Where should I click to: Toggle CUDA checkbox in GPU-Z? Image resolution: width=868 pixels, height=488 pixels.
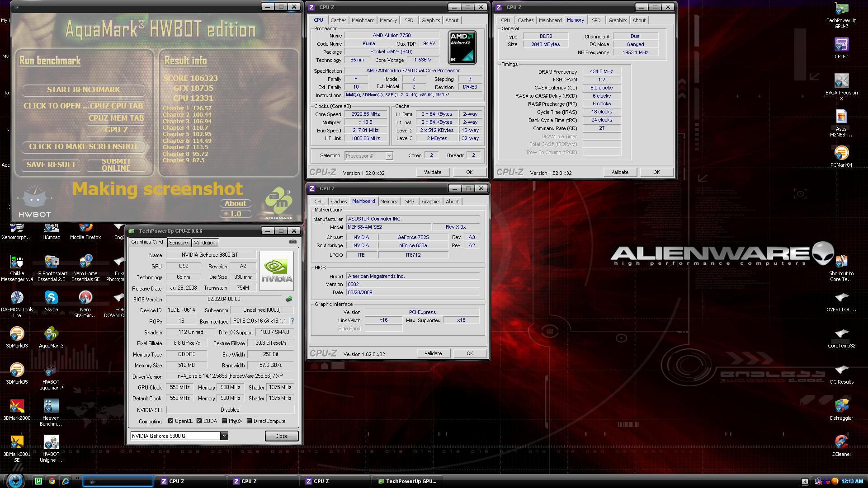click(x=199, y=421)
